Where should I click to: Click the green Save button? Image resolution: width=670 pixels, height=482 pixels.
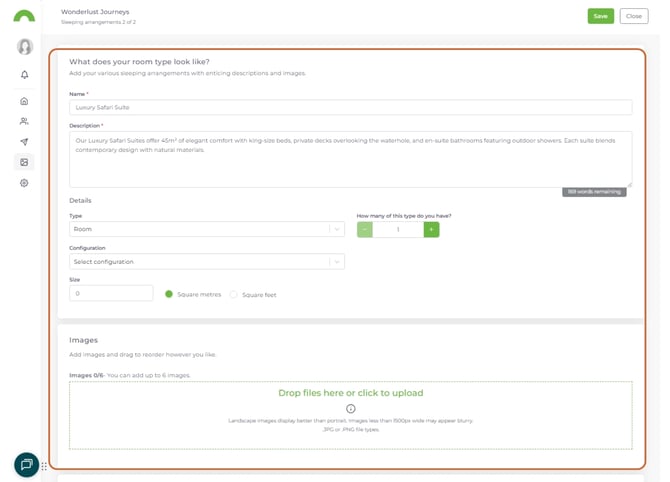600,16
